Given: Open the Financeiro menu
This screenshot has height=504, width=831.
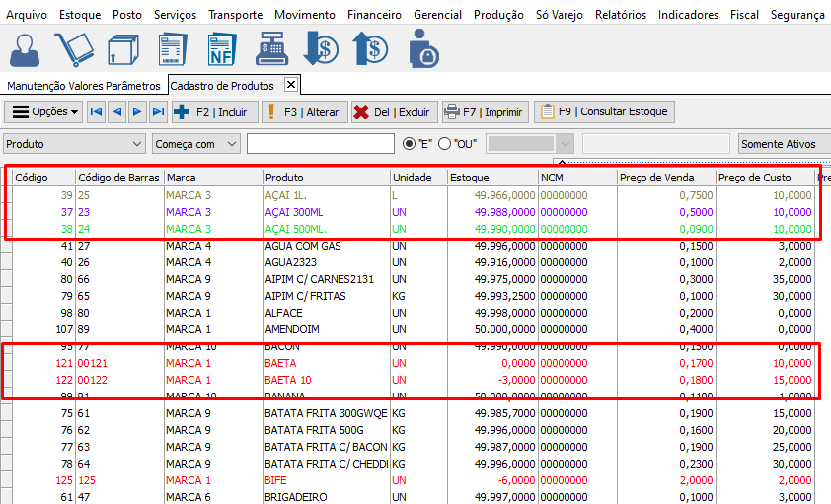Looking at the screenshot, I should pos(374,15).
